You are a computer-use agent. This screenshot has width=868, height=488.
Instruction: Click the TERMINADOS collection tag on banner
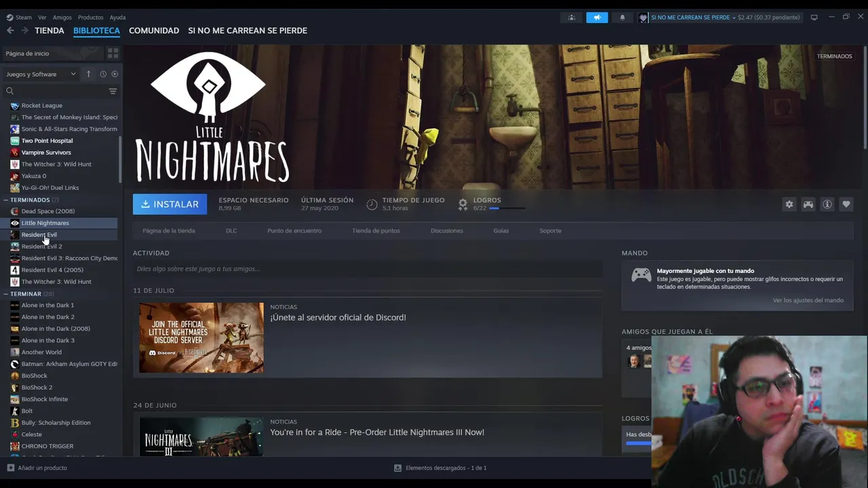pos(834,56)
